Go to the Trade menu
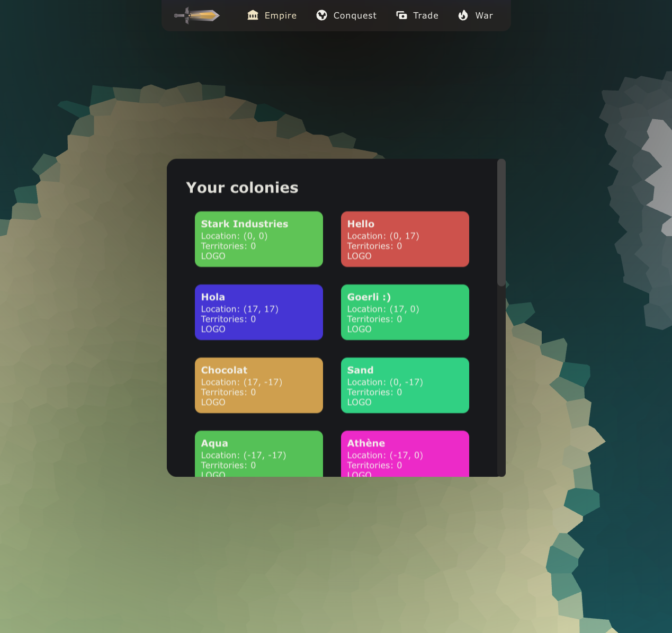The image size is (672, 633). [x=417, y=15]
